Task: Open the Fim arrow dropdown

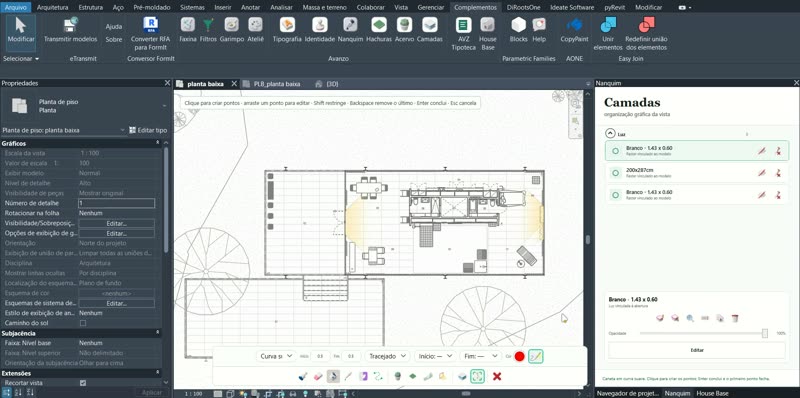Action: point(481,356)
